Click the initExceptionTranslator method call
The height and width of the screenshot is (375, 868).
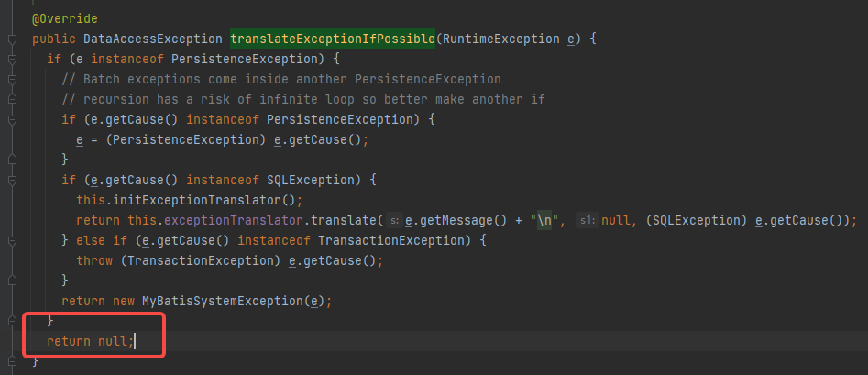[x=211, y=200]
